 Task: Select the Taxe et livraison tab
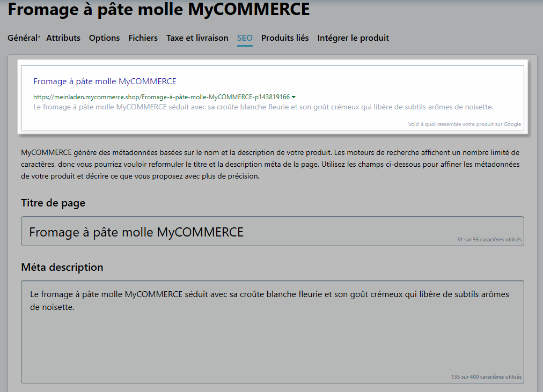(197, 38)
